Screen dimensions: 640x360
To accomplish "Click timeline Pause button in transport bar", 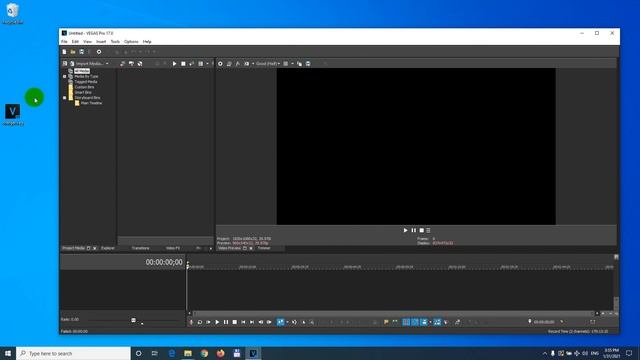I will tap(226, 322).
